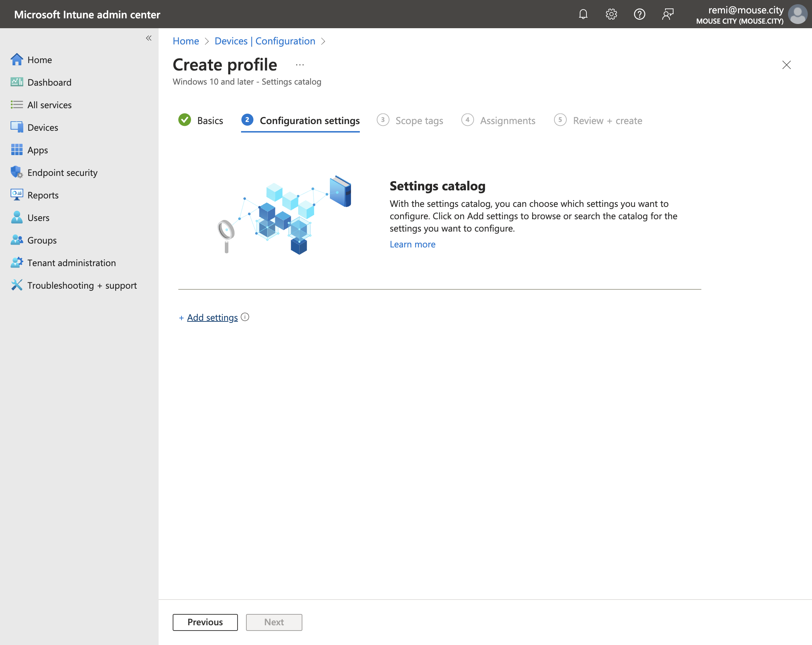Collapse the left navigation pane
This screenshot has width=812, height=645.
(149, 38)
